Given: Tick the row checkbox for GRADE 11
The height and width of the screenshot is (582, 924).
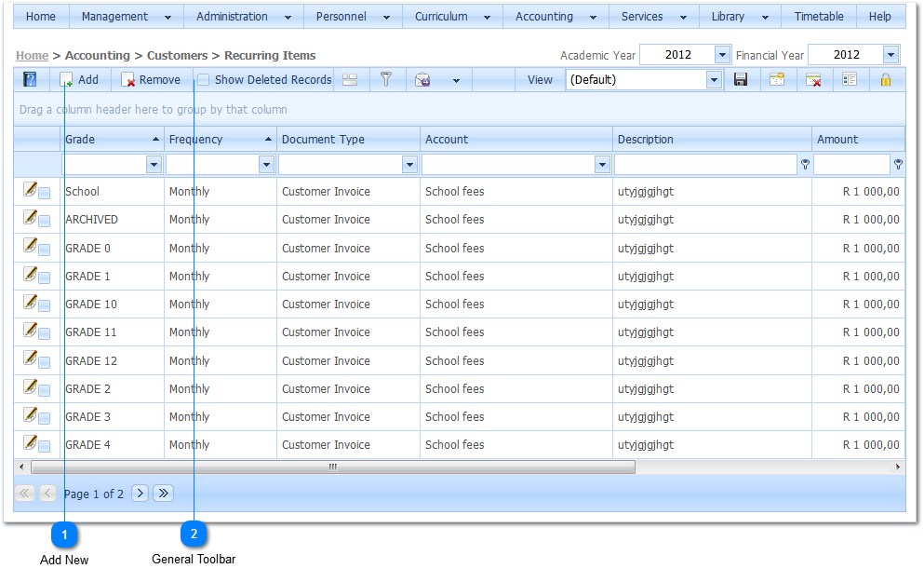Looking at the screenshot, I should tap(44, 333).
